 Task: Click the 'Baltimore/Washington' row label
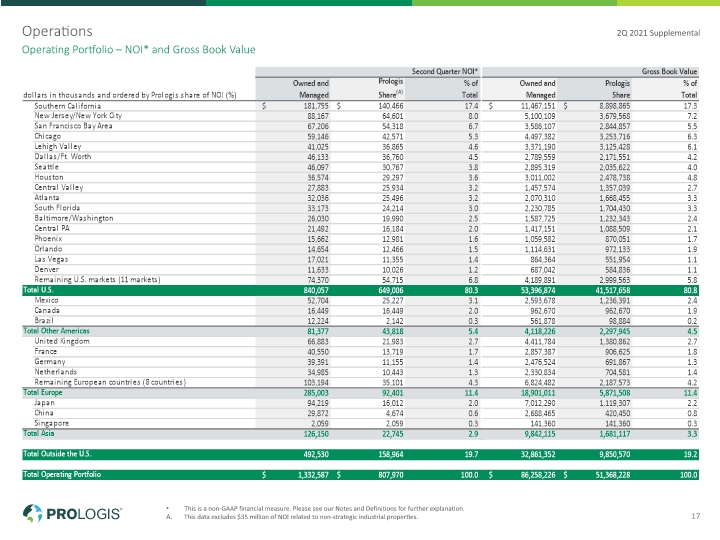[73, 218]
